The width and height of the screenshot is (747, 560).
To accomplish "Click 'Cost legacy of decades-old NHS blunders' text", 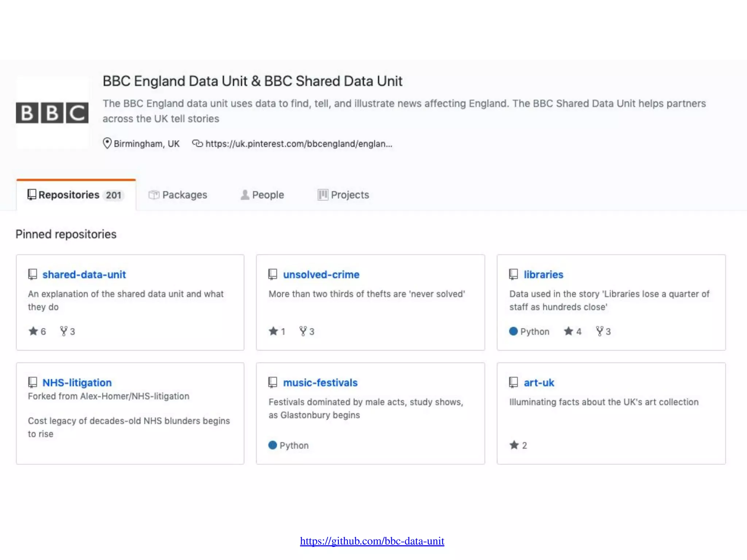I will [x=129, y=427].
